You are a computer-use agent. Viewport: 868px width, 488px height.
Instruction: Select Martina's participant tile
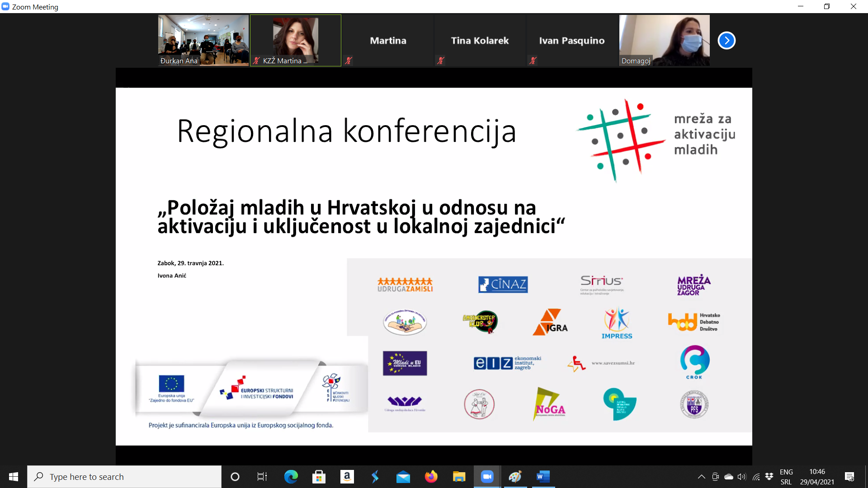388,40
